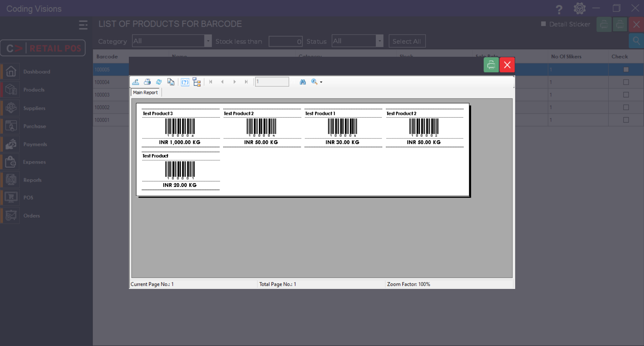Click the INR 1,000.00 KG price text
Image resolution: width=644 pixels, height=346 pixels.
point(180,142)
